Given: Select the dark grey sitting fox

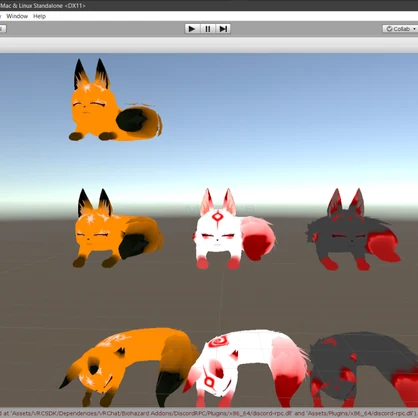Looking at the screenshot, I should 352,230.
